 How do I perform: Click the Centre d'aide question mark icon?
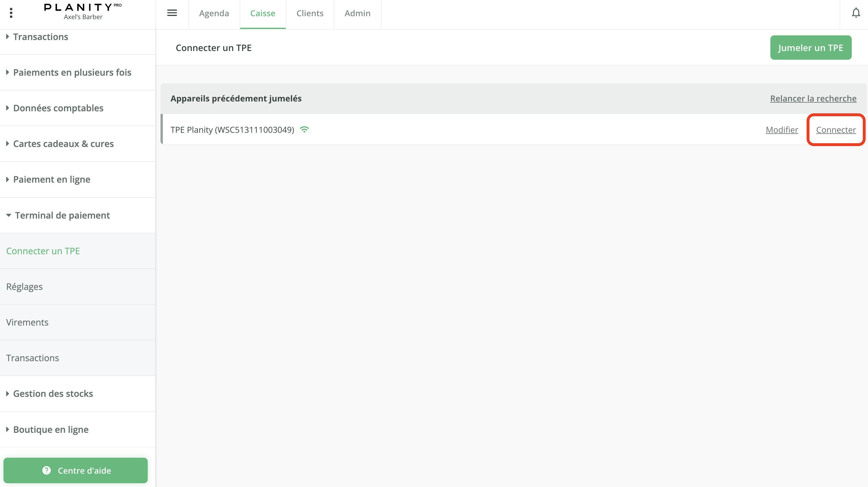(46, 470)
